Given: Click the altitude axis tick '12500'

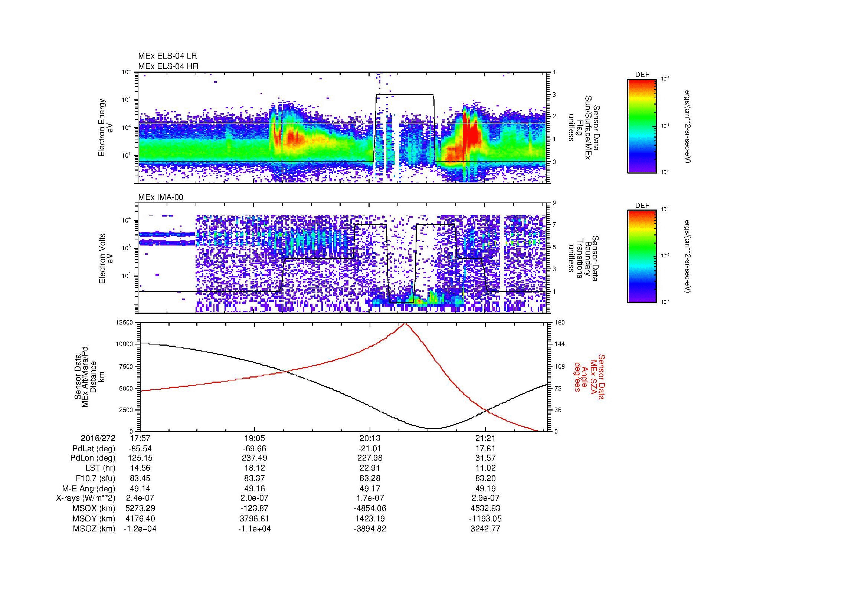Looking at the screenshot, I should pyautogui.click(x=125, y=322).
